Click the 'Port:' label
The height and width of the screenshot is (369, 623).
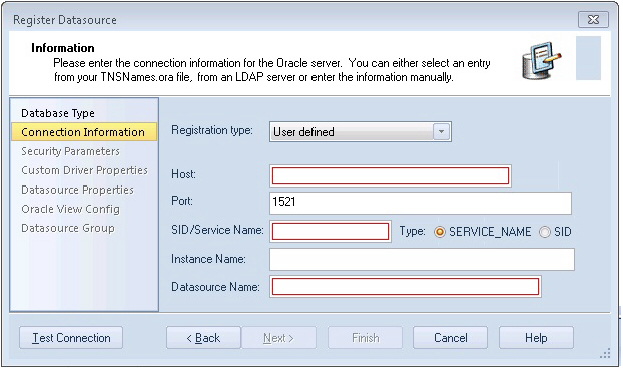[182, 201]
